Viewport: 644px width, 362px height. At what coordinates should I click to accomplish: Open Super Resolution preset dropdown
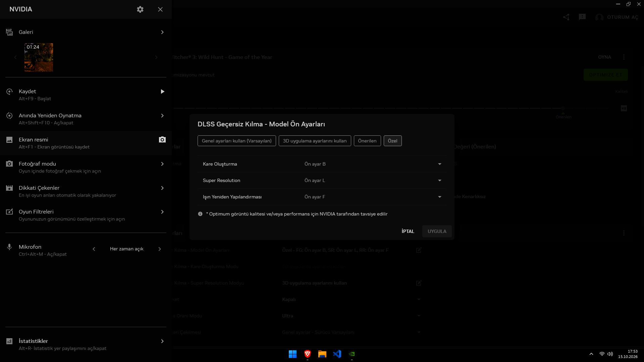(x=374, y=180)
